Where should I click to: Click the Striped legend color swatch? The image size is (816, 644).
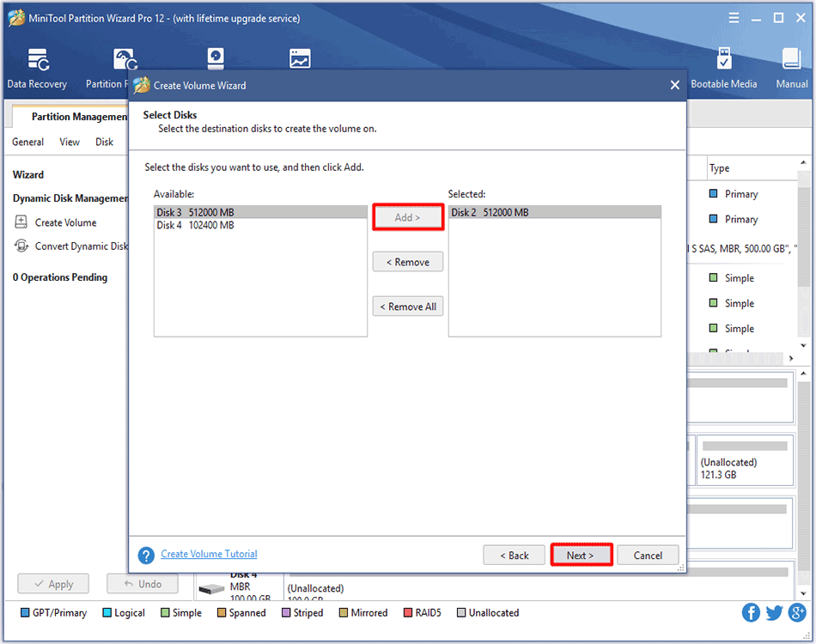(x=286, y=612)
